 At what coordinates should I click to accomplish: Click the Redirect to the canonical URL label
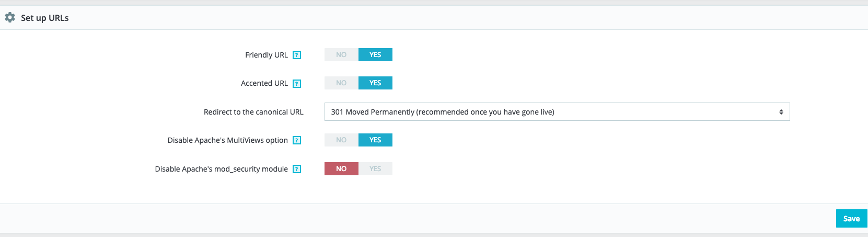click(x=253, y=112)
